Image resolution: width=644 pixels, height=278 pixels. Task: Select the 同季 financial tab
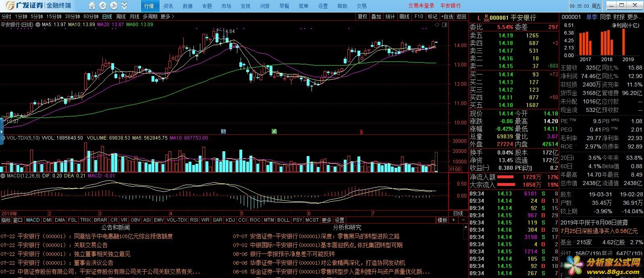[605, 17]
